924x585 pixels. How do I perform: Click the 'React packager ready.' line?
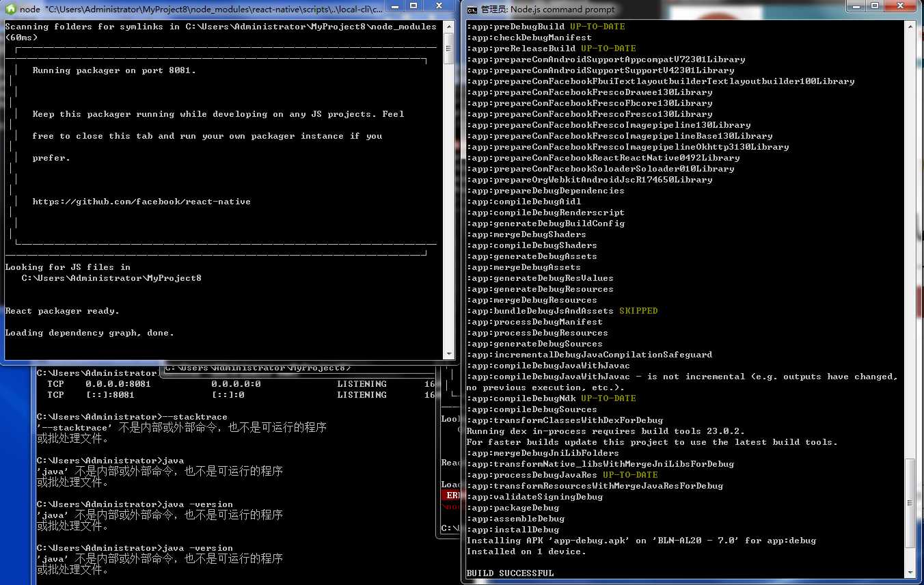pyautogui.click(x=62, y=311)
